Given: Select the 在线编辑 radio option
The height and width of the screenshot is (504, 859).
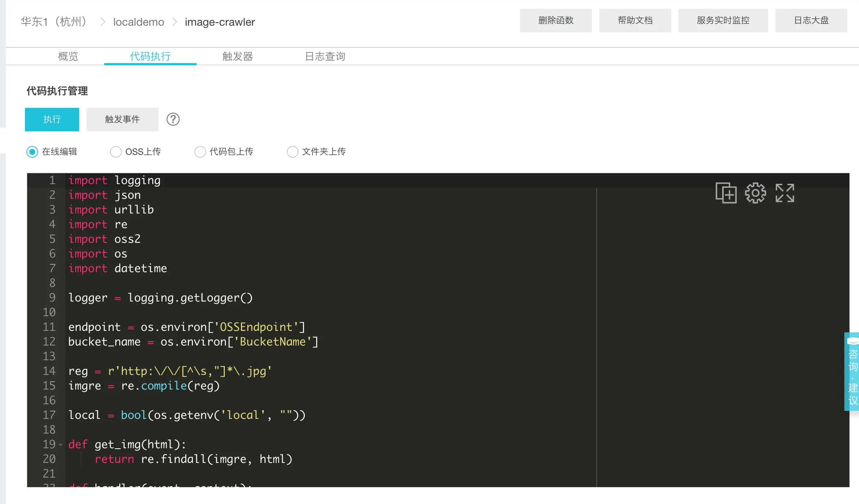Looking at the screenshot, I should coord(32,151).
